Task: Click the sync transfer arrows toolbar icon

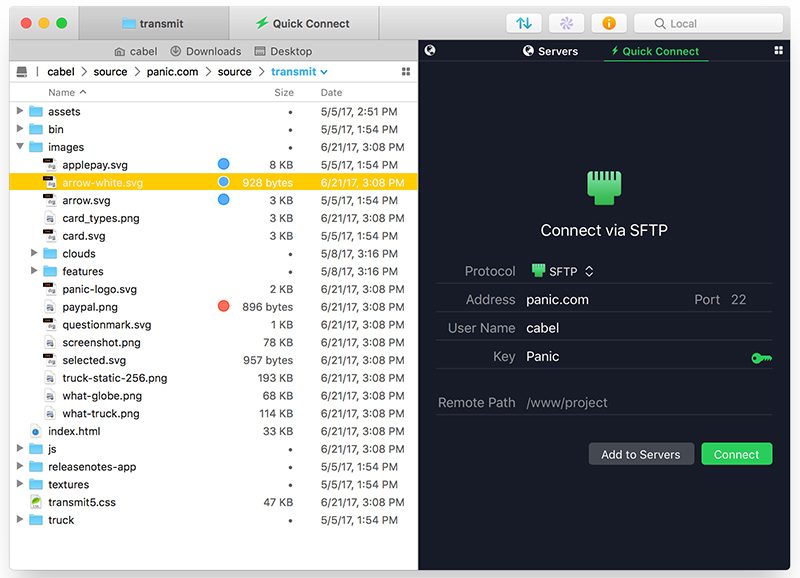Action: point(524,23)
